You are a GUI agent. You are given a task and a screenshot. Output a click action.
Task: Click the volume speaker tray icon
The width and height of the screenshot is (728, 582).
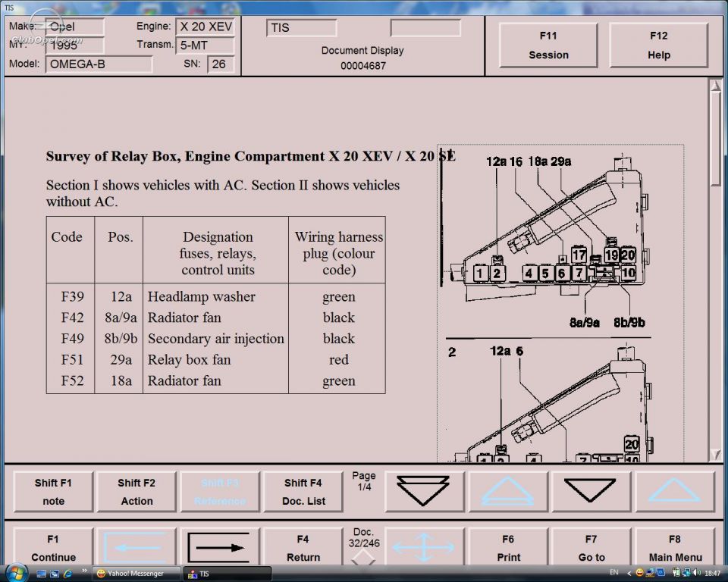pyautogui.click(x=696, y=573)
